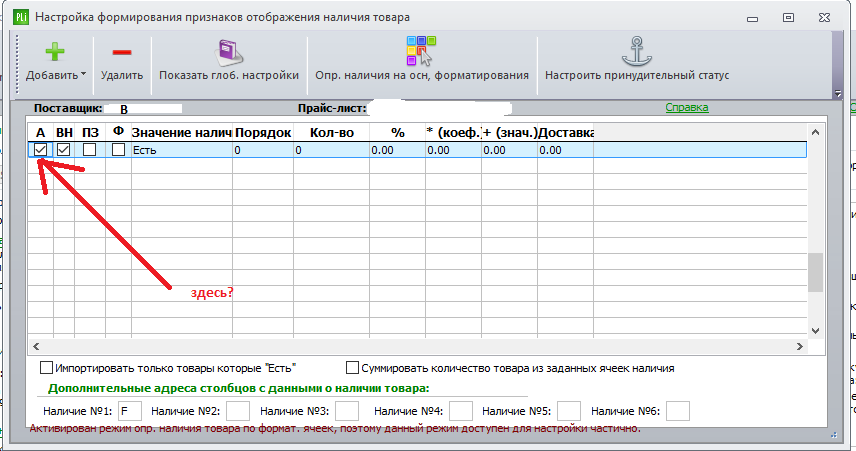Open the Справка help link
The height and width of the screenshot is (451, 856).
tap(687, 108)
